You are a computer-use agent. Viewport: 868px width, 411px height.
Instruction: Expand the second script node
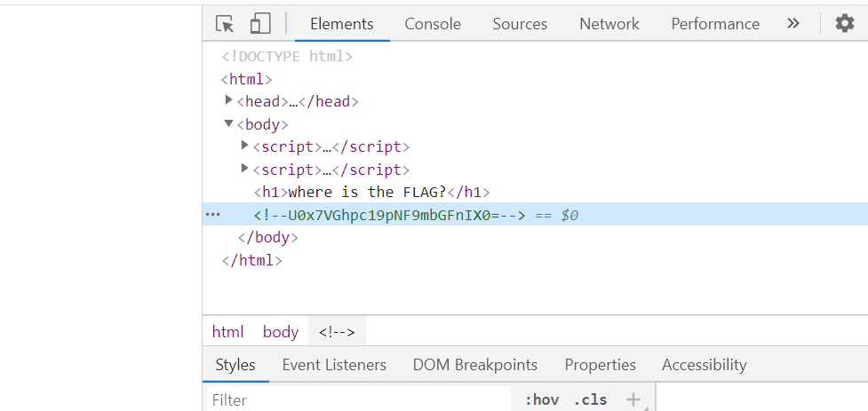coord(245,168)
